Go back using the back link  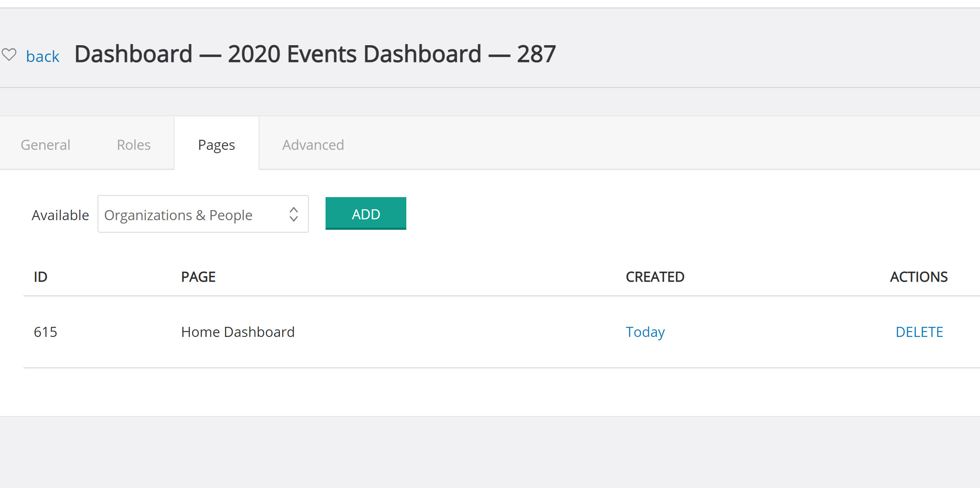[x=43, y=56]
